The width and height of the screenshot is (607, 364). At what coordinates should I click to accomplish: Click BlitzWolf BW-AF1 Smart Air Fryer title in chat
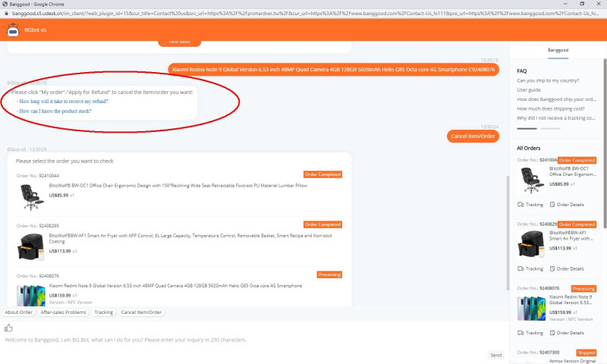[190, 238]
